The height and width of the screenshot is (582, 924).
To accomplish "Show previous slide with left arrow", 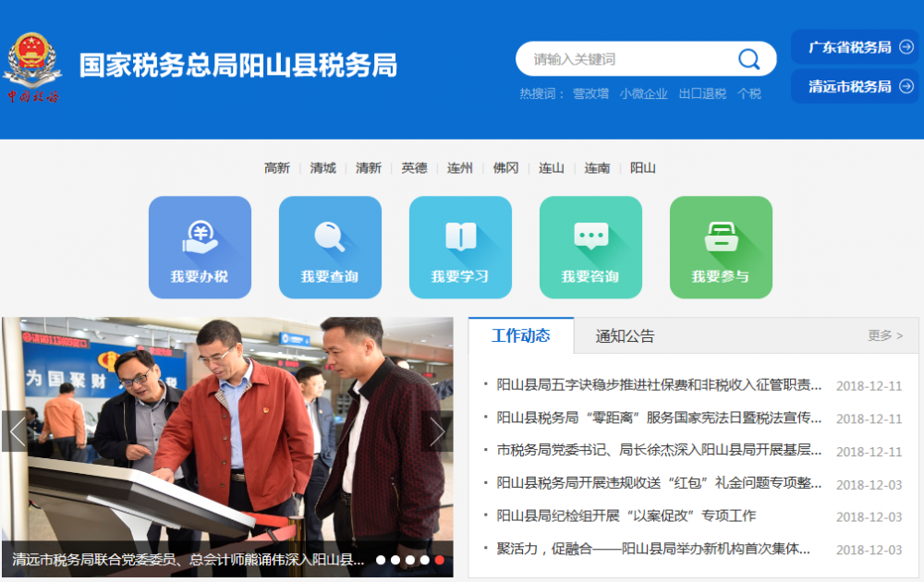I will pyautogui.click(x=17, y=431).
